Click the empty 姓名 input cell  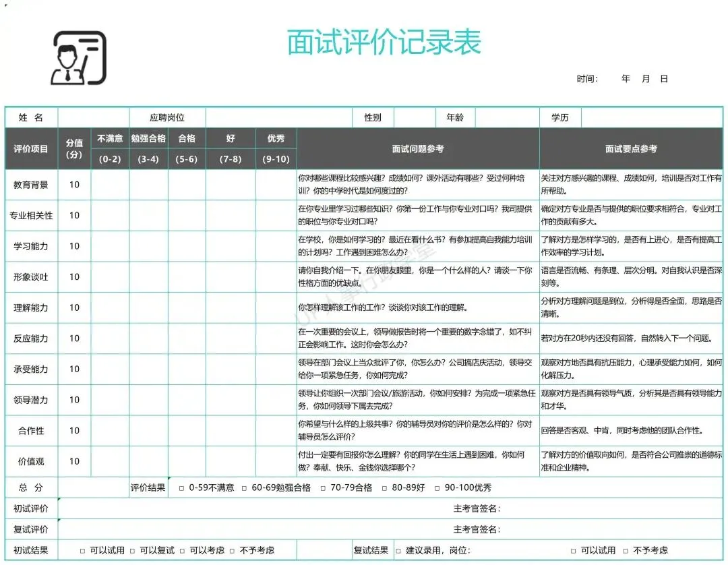[93, 117]
